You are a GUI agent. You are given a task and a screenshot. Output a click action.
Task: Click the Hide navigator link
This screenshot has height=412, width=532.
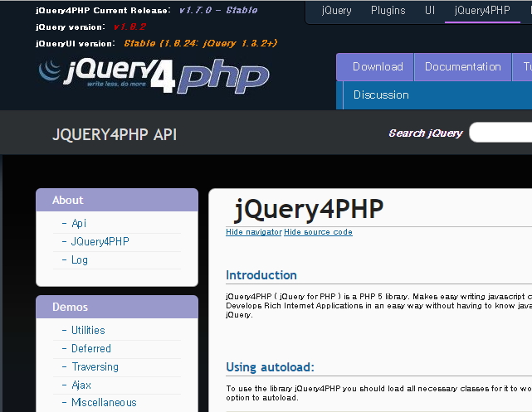(x=254, y=232)
